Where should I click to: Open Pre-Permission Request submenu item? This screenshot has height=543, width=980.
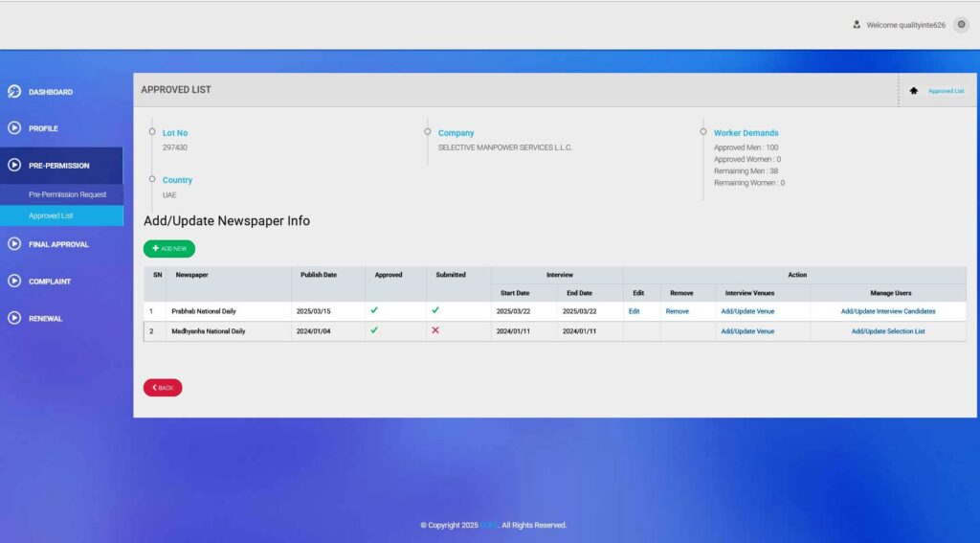point(67,194)
